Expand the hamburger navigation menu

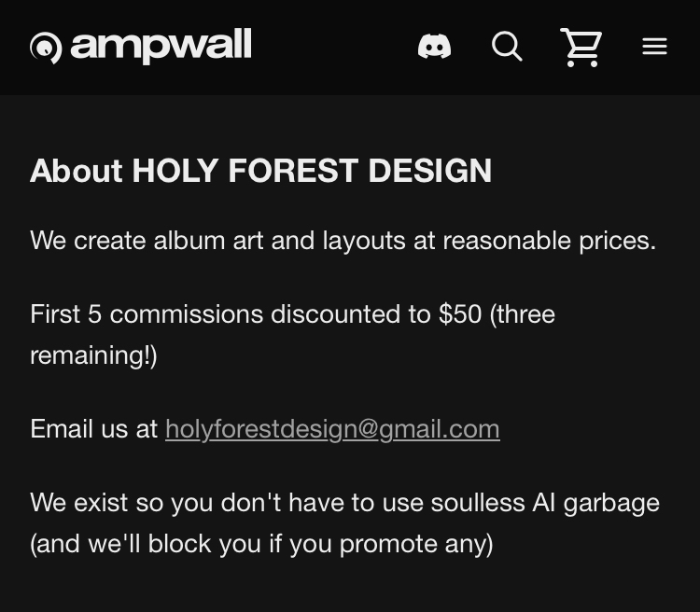pyautogui.click(x=654, y=46)
